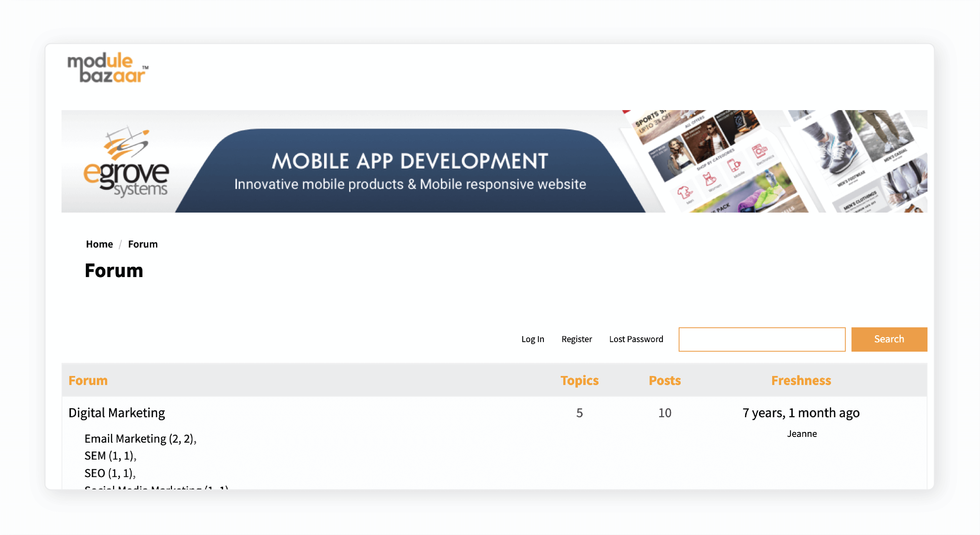Open the Register link

(577, 339)
